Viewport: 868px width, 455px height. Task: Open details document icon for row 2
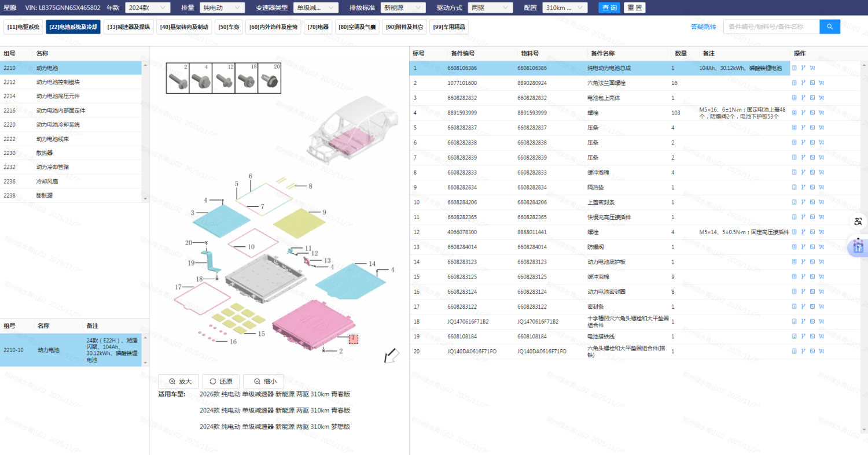click(x=795, y=83)
